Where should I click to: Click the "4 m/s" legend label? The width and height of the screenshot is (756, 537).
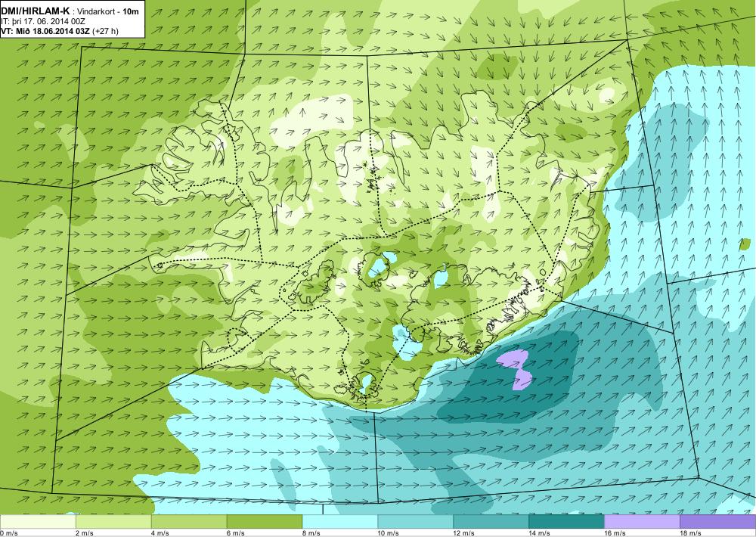pyautogui.click(x=160, y=533)
